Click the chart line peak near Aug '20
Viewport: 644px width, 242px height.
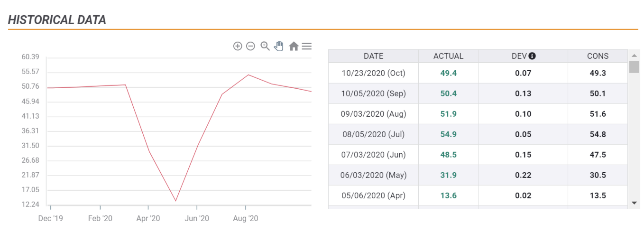click(x=248, y=74)
